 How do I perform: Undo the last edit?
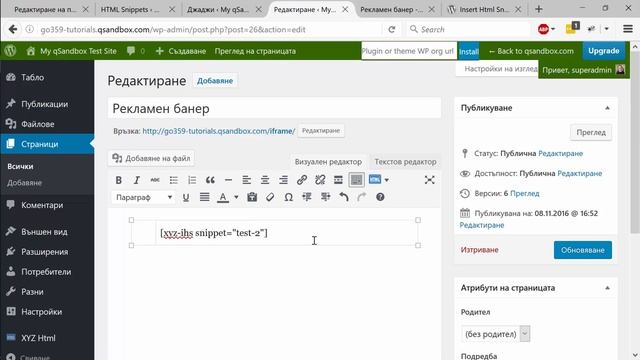344,198
